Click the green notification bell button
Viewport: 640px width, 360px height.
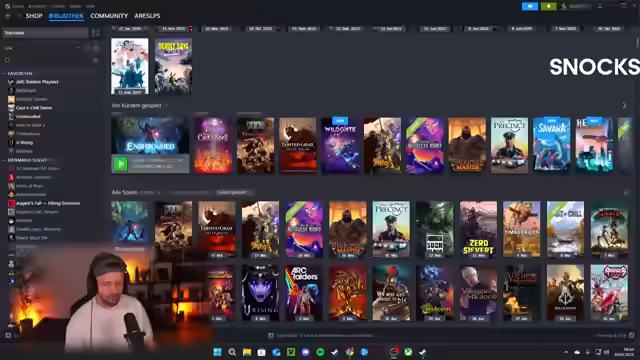click(548, 6)
